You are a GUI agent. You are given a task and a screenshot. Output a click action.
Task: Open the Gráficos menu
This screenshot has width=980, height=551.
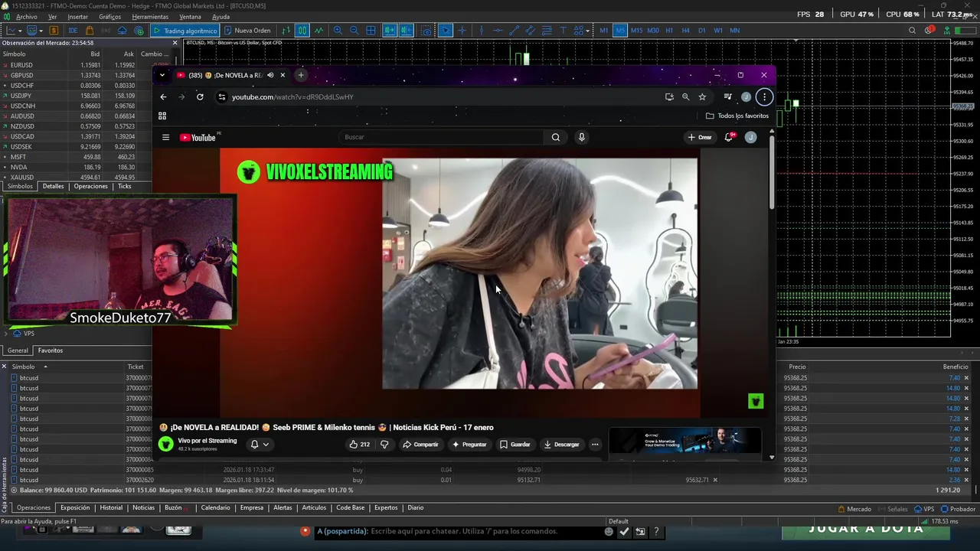[109, 17]
